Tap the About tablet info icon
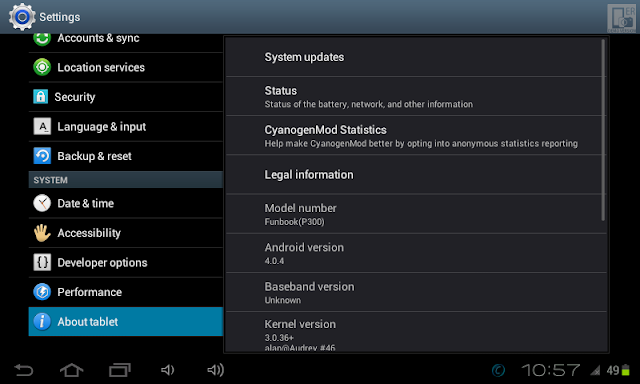 coord(42,322)
